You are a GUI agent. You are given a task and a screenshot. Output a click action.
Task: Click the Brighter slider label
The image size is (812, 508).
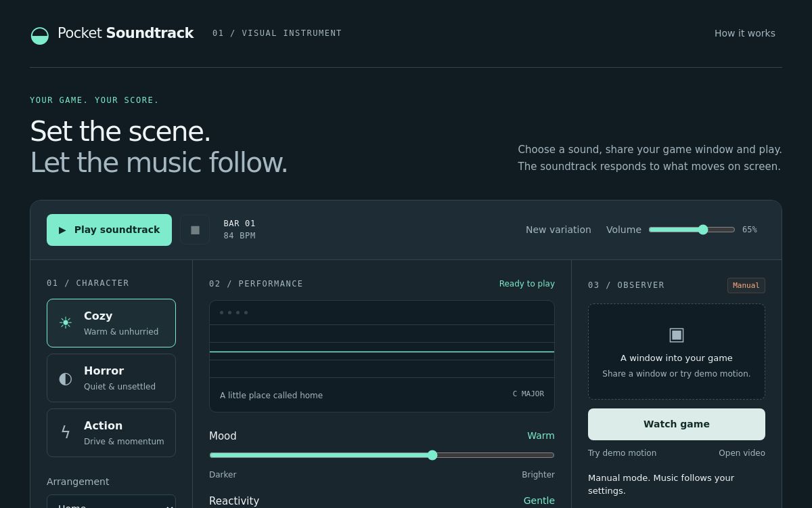point(538,475)
